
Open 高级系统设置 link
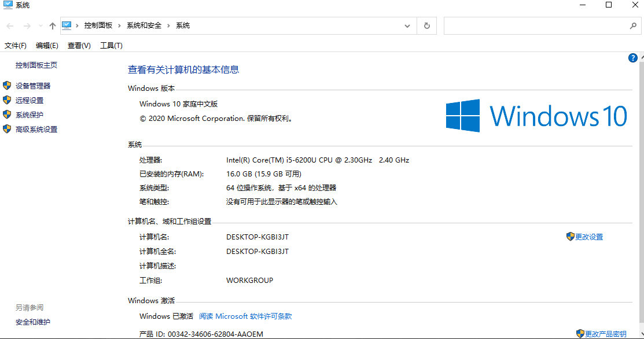(36, 129)
